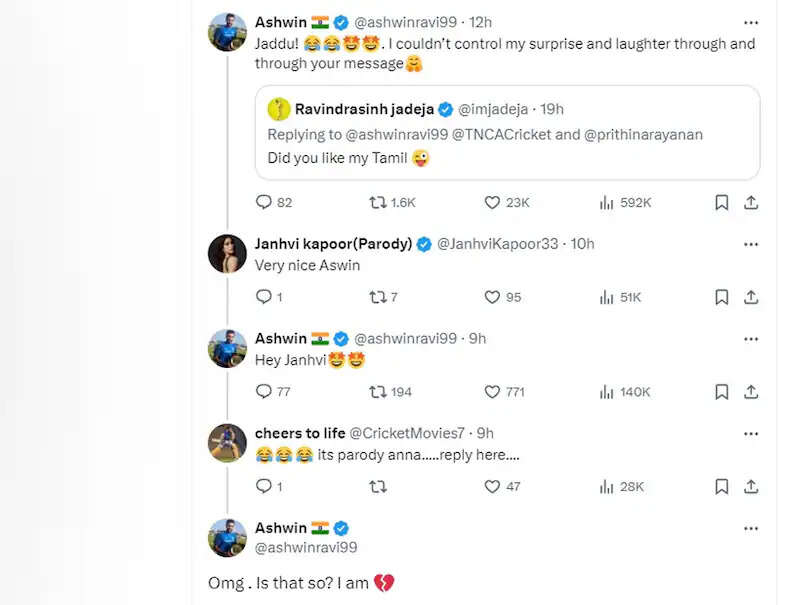The image size is (806, 605).
Task: Open more options on cheers to life tweet
Action: pos(751,432)
